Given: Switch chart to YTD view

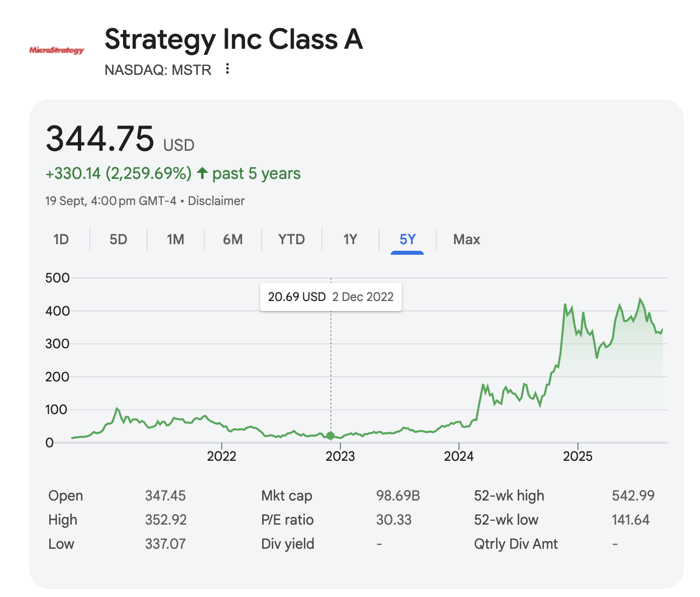Looking at the screenshot, I should click(292, 239).
